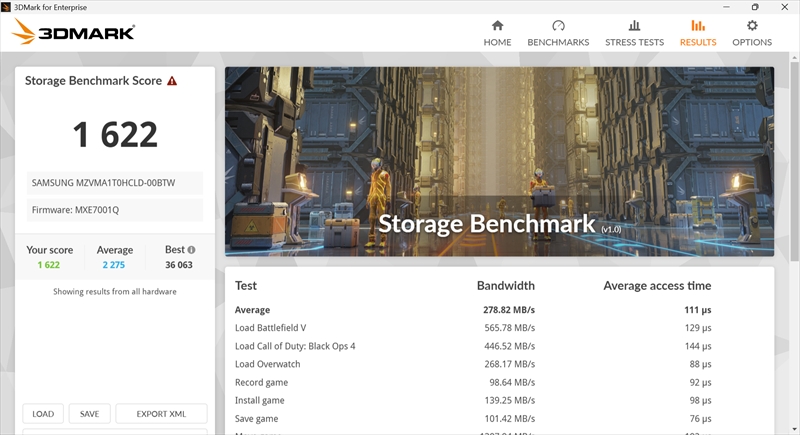The height and width of the screenshot is (435, 800).
Task: Click the LOAD button
Action: pyautogui.click(x=43, y=414)
